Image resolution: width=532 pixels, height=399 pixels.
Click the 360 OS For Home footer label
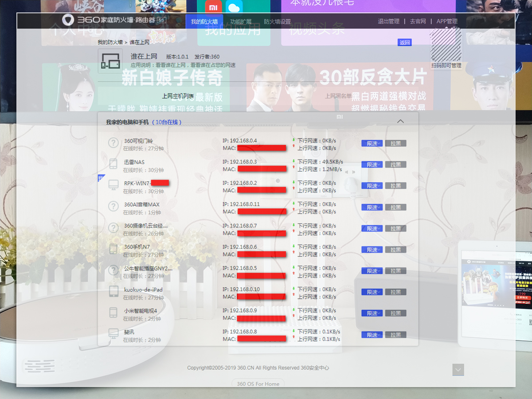258,384
